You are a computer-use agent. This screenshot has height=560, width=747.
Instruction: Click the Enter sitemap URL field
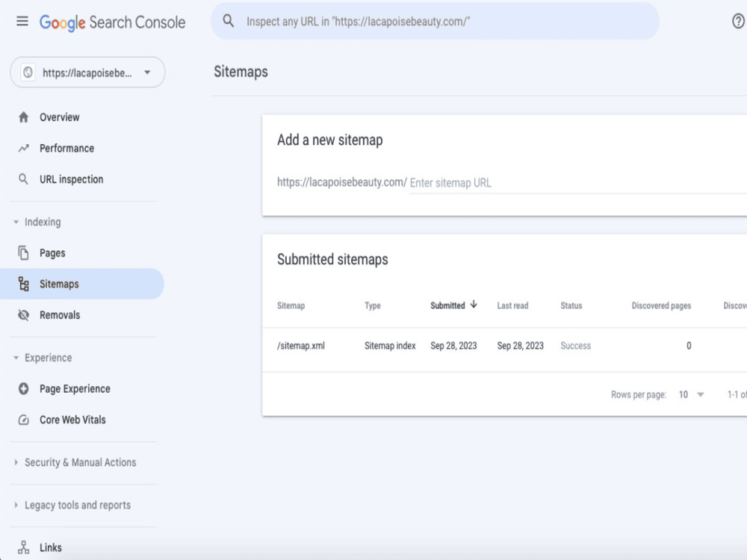click(x=578, y=183)
